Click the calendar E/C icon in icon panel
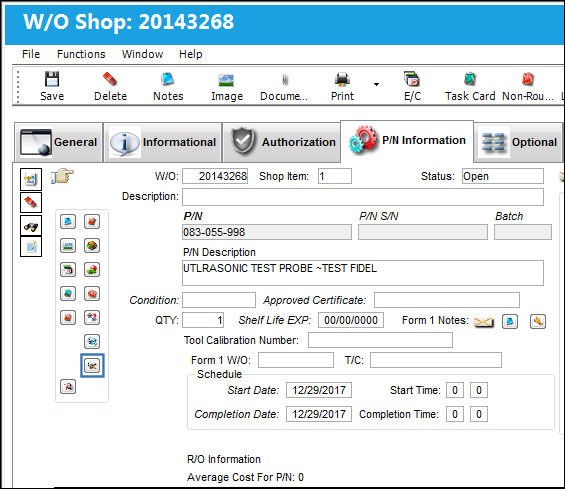Image resolution: width=565 pixels, height=489 pixels. (68, 270)
